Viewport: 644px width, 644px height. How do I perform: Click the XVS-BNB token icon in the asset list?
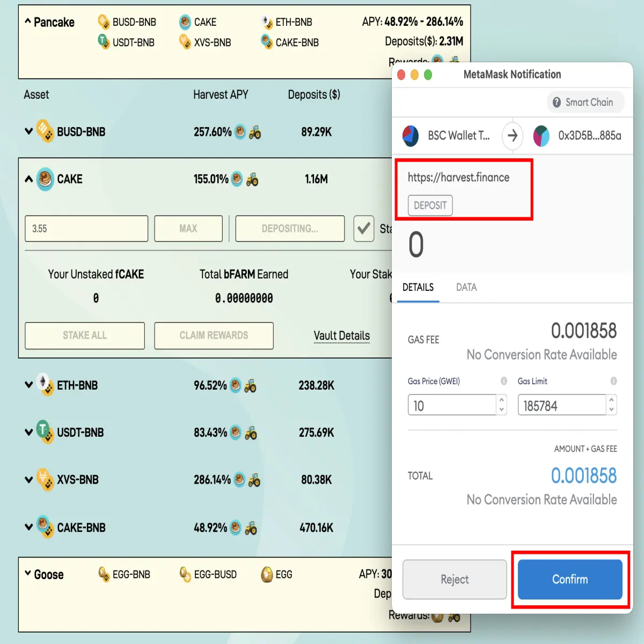tap(45, 479)
